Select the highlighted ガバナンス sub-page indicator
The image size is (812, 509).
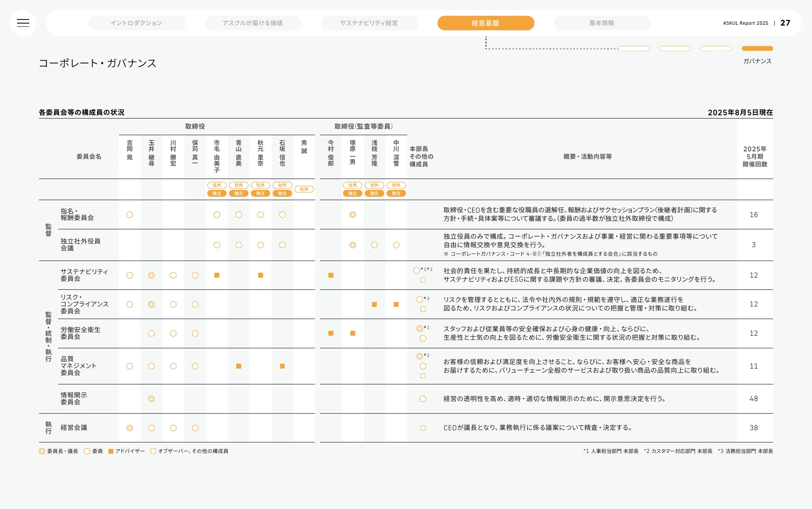[757, 48]
